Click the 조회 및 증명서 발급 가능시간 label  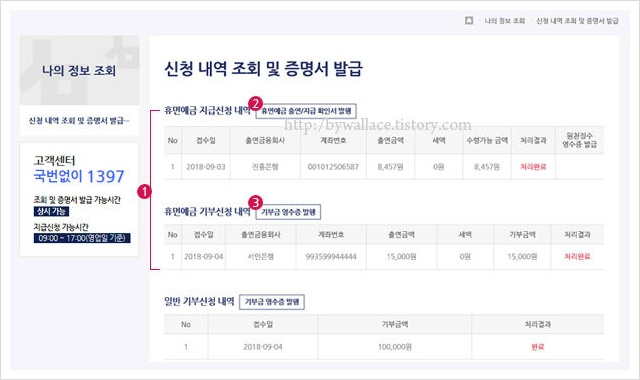[x=77, y=200]
